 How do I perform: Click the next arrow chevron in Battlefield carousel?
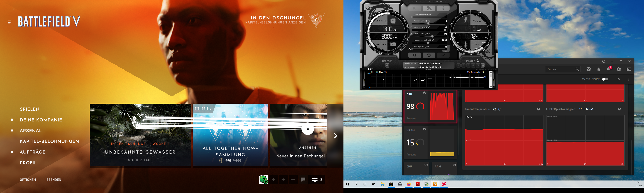click(335, 136)
